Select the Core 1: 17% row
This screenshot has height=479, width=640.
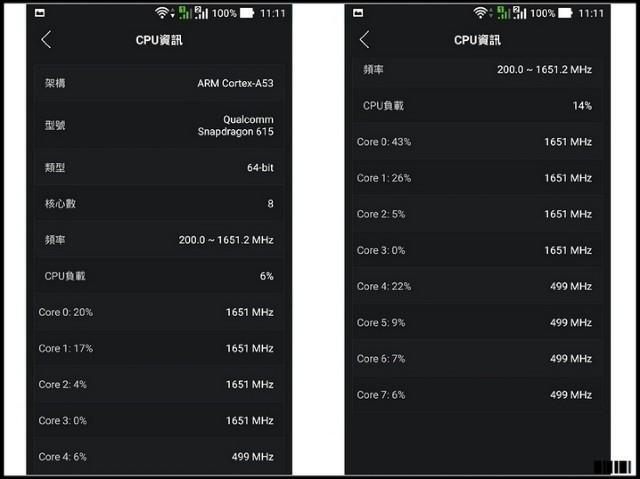point(158,348)
